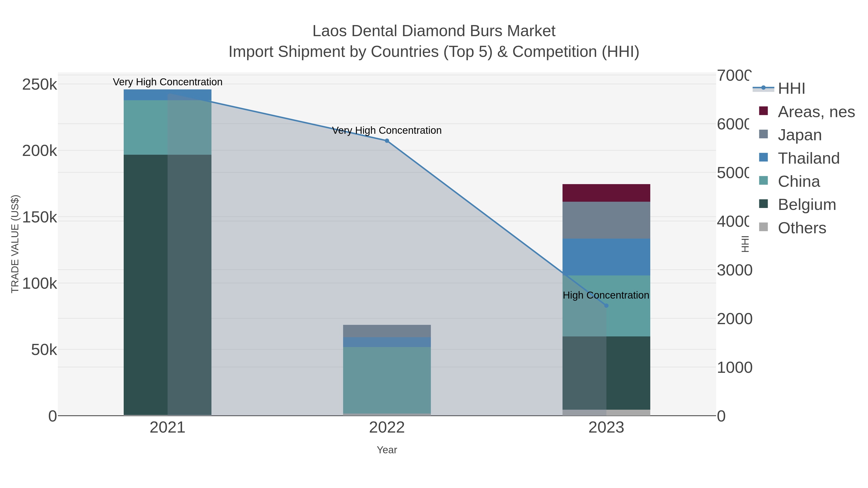Toggle the Areas, nes legend entry

pyautogui.click(x=807, y=112)
